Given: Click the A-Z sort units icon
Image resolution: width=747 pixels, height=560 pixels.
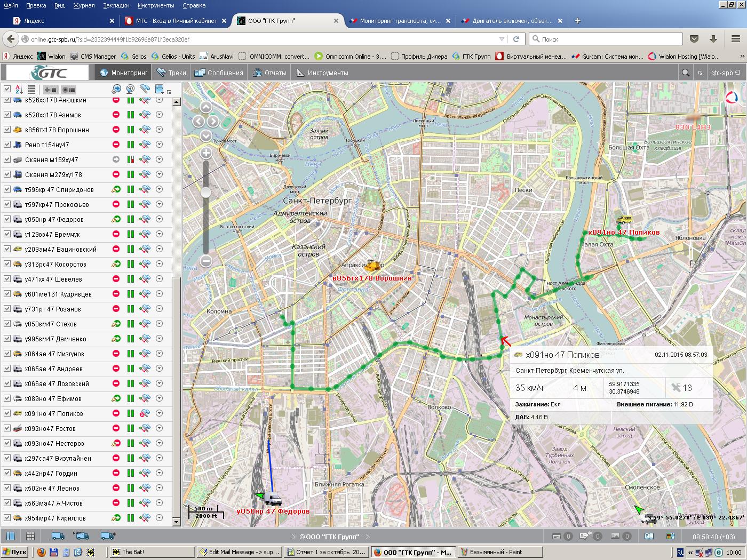Looking at the screenshot, I should click(x=19, y=90).
